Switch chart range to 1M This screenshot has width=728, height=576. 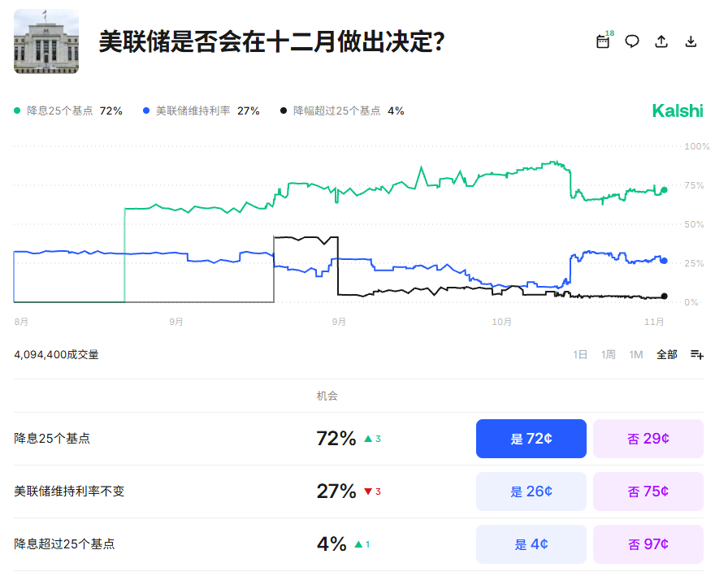636,354
